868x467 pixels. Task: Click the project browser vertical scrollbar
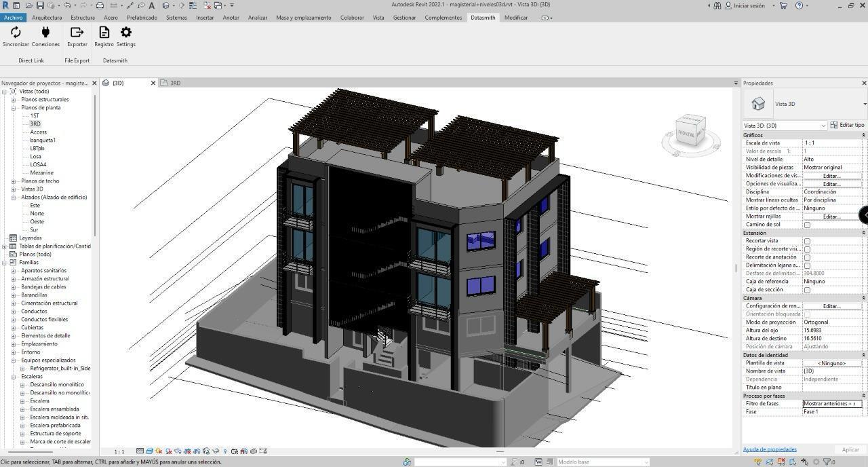(94, 163)
